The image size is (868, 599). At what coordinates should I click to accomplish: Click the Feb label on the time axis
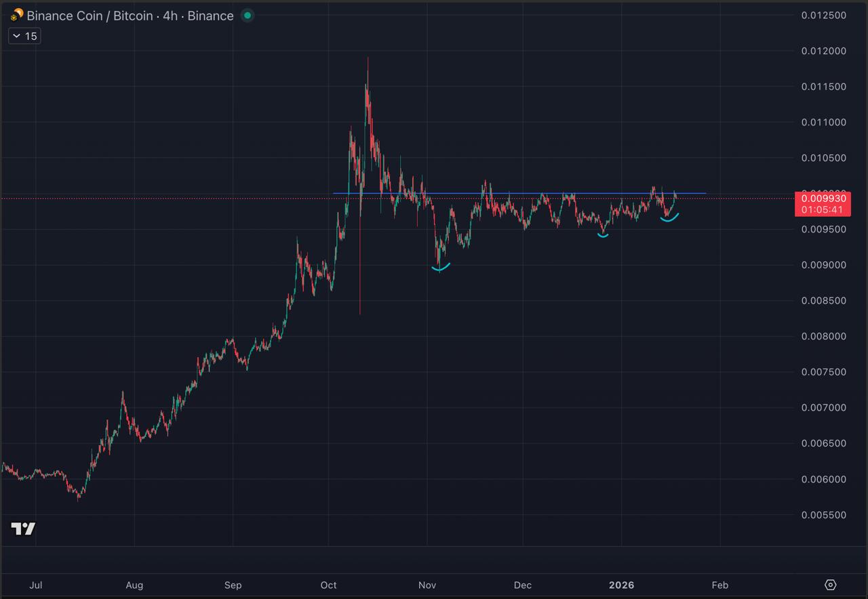coord(720,585)
